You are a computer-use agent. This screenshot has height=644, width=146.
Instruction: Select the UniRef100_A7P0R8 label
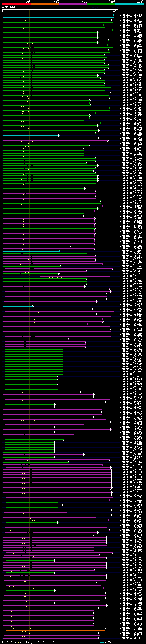tap(131, 35)
